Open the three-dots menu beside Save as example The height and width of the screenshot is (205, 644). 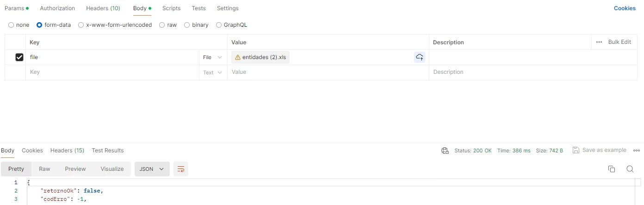637,151
